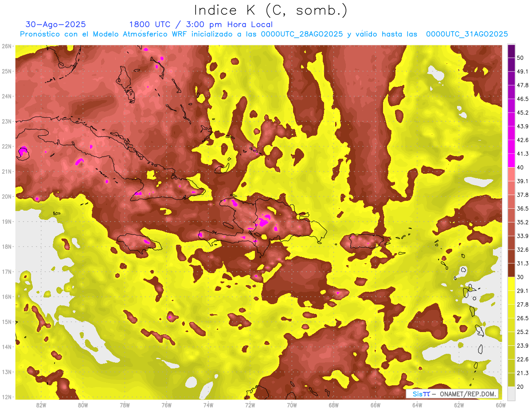Click the '1800 UTC / 3:00 pm Hora Local' time text
The height and width of the screenshot is (411, 532).
[x=201, y=24]
